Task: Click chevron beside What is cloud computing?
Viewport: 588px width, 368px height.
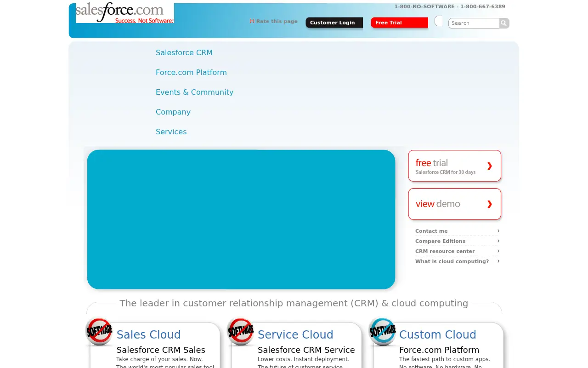Action: tap(498, 261)
